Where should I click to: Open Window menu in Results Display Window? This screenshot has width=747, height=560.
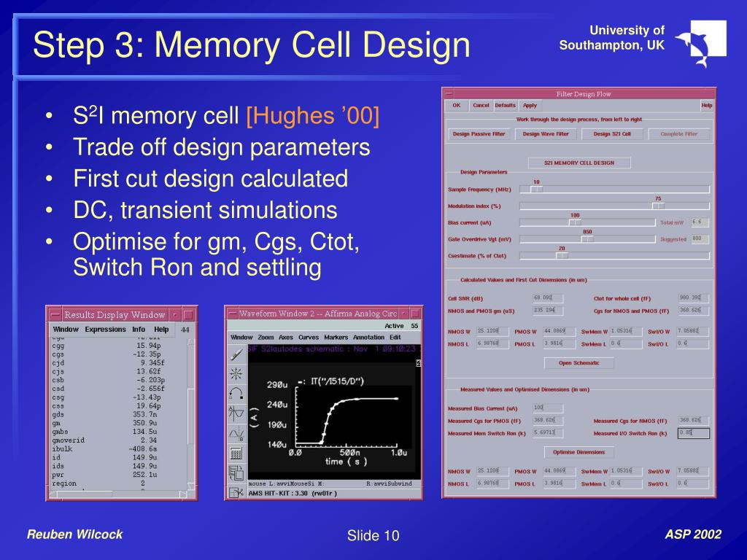pos(66,330)
